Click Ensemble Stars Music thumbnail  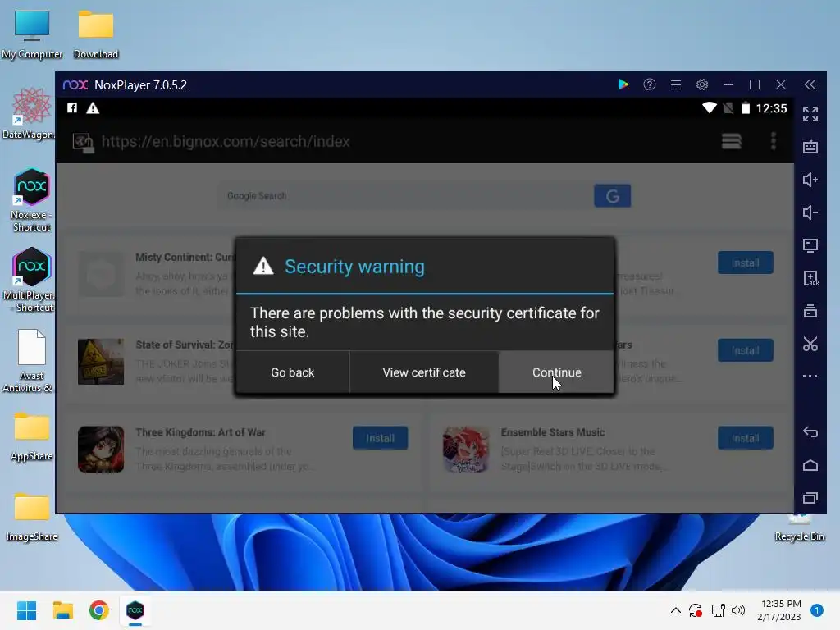point(466,449)
